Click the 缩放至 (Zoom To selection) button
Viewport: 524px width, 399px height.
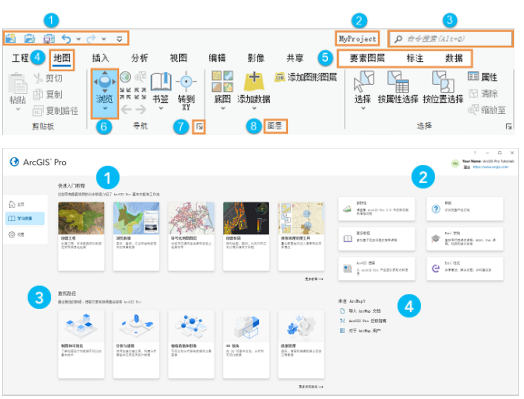[x=487, y=110]
